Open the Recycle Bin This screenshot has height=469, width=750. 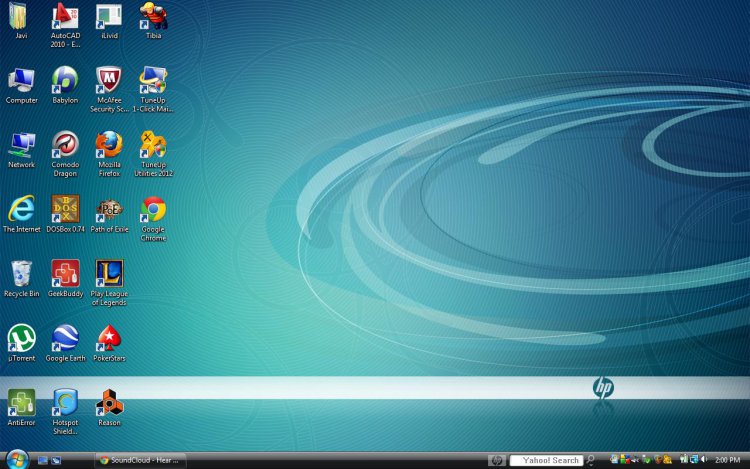[21, 279]
